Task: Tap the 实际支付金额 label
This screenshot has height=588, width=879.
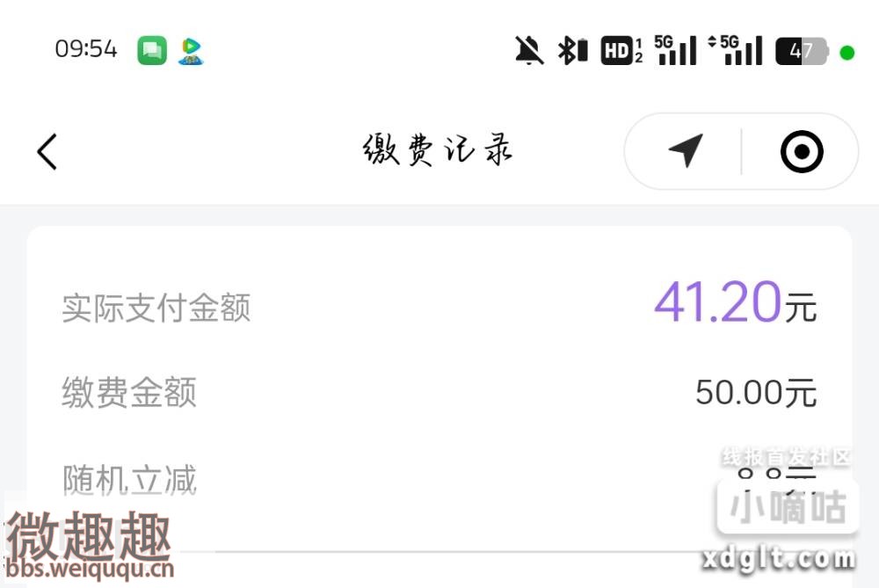Action: point(156,308)
